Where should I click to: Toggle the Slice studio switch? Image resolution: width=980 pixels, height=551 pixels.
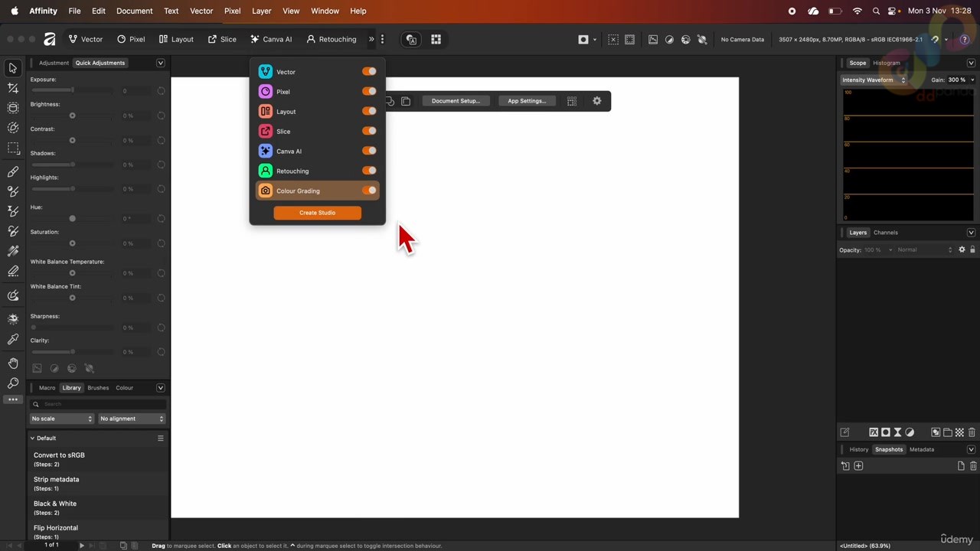(x=370, y=131)
